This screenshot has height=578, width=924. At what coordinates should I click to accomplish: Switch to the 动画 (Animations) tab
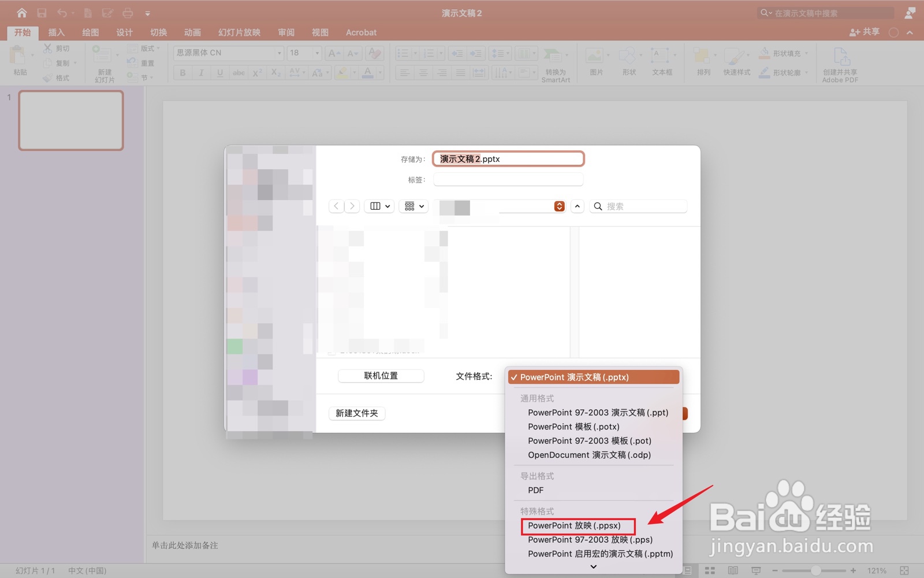192,32
